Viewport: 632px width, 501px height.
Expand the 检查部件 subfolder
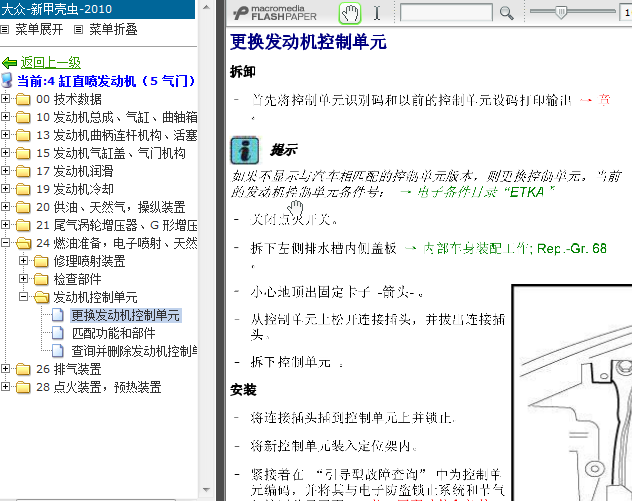(23, 279)
